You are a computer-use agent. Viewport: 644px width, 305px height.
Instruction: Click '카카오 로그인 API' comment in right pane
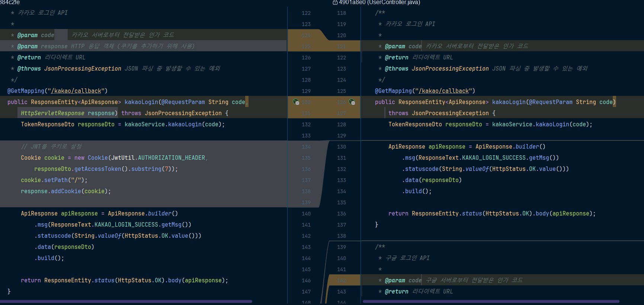pyautogui.click(x=410, y=24)
